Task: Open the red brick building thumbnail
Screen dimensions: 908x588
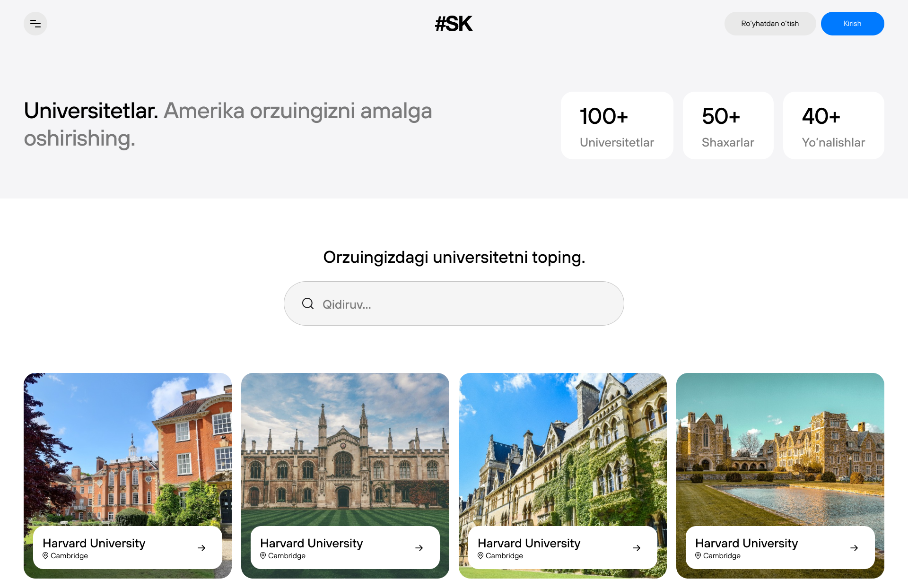Action: [x=128, y=449]
